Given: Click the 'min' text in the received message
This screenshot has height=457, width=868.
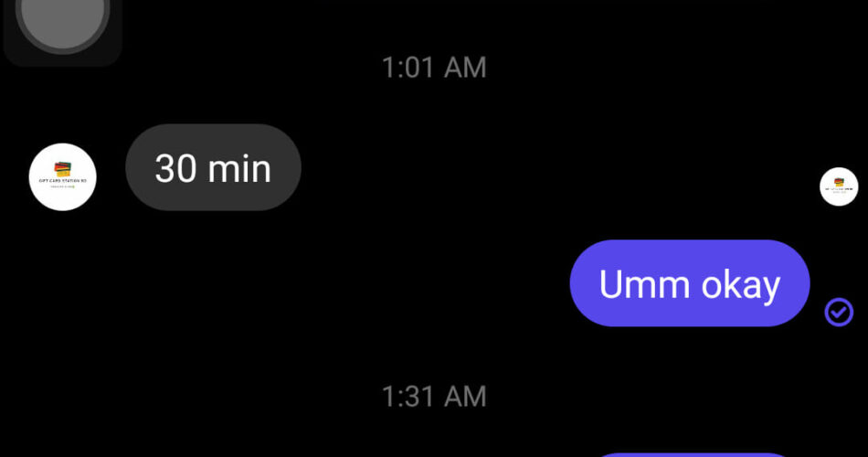Looking at the screenshot, I should click(x=239, y=169).
